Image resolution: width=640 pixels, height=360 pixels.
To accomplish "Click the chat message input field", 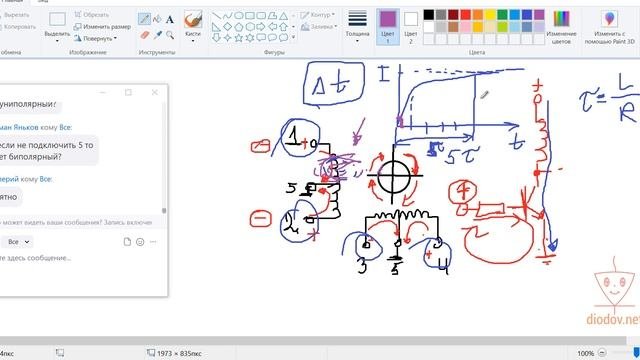I will click(x=82, y=258).
